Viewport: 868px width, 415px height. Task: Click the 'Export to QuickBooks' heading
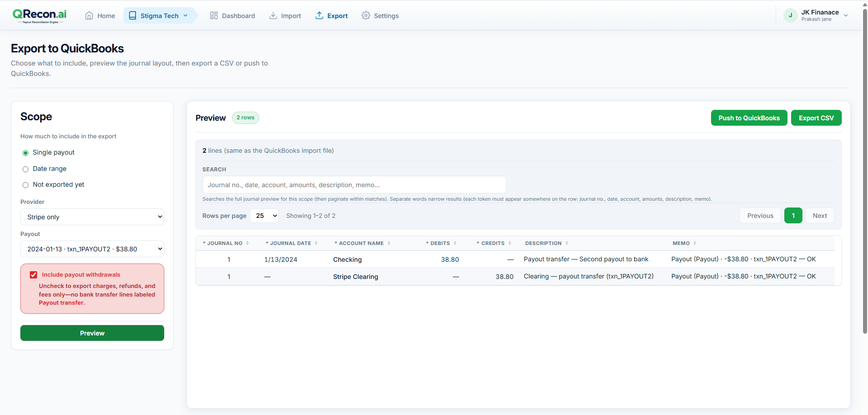pos(67,48)
